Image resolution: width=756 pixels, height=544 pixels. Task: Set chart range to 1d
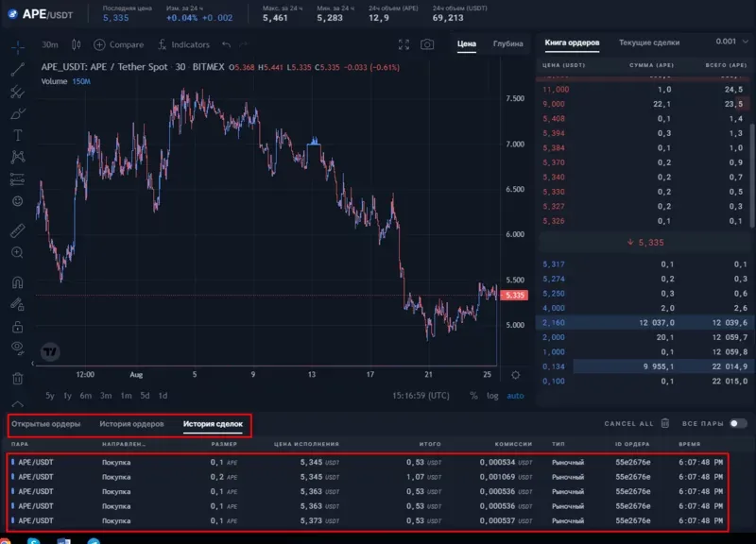163,396
